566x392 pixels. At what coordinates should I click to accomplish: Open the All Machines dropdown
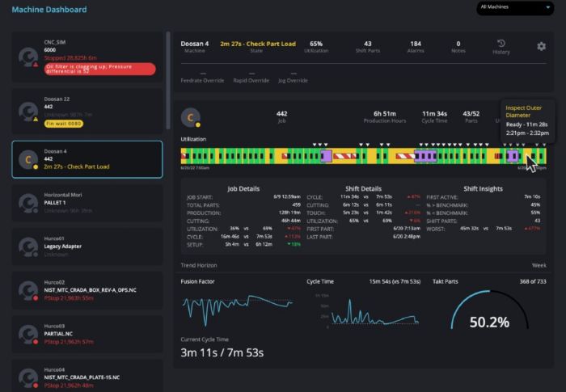[515, 7]
